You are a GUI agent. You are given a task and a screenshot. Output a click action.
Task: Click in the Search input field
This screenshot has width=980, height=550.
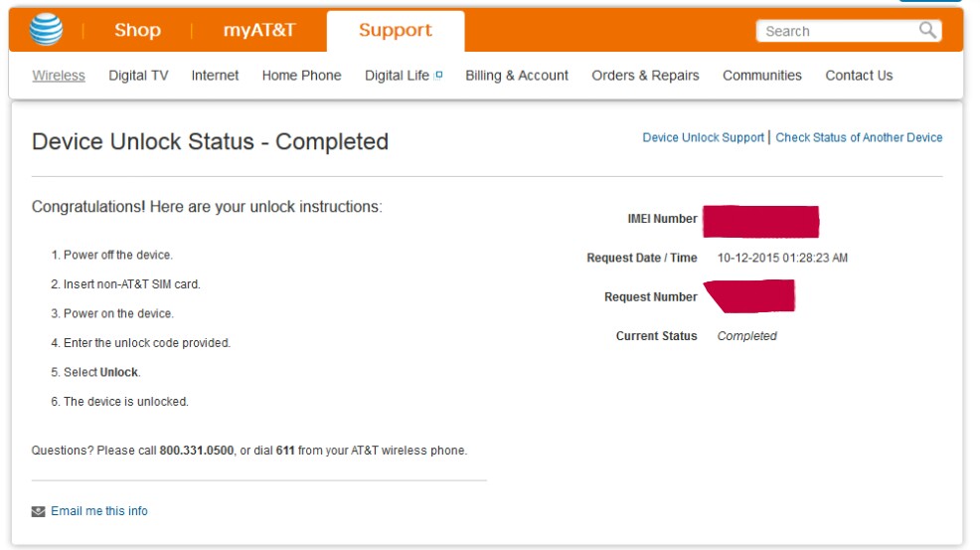(x=835, y=31)
